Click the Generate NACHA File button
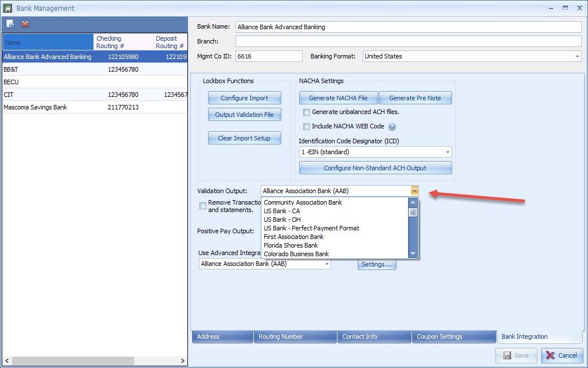Viewport: 588px width, 368px height. coord(338,98)
